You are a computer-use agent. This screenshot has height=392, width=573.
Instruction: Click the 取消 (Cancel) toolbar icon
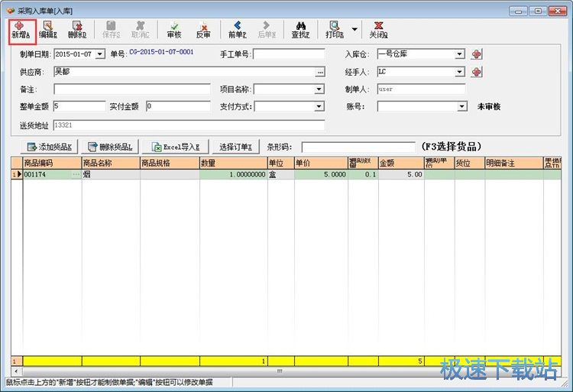tap(141, 30)
